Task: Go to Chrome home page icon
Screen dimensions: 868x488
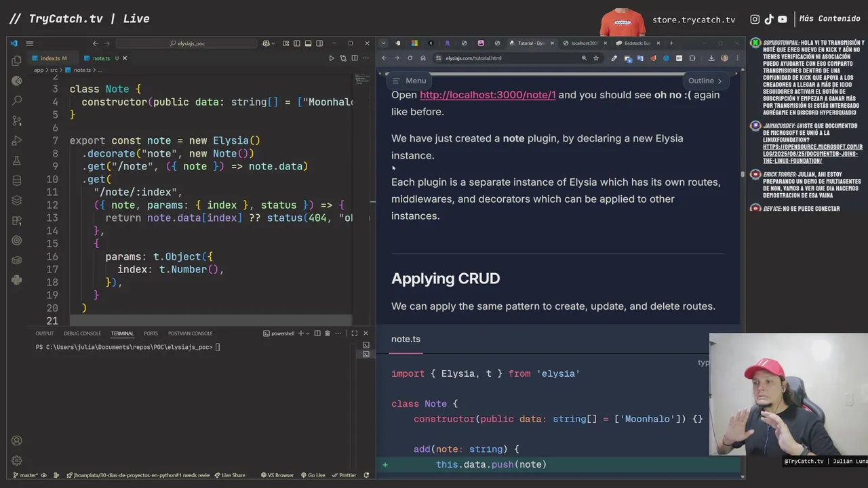Action: 423,58
